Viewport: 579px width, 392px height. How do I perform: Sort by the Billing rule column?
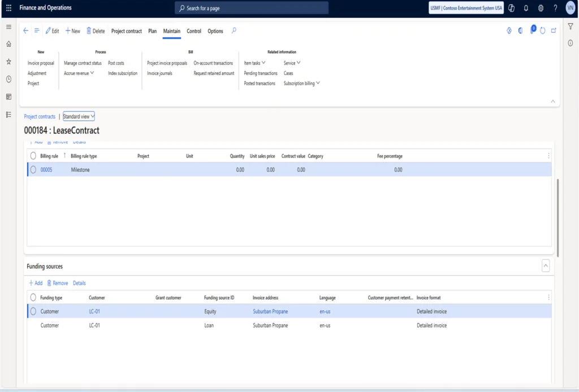pos(49,156)
